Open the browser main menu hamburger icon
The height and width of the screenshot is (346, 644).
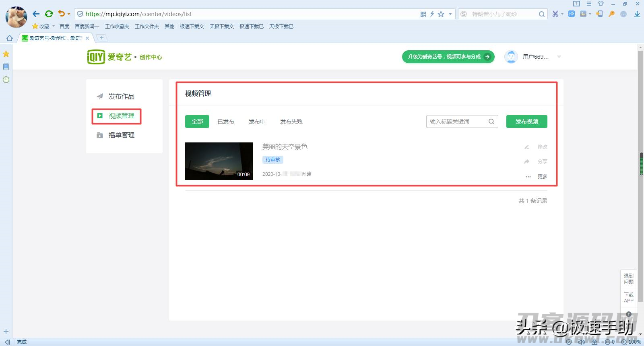point(589,4)
